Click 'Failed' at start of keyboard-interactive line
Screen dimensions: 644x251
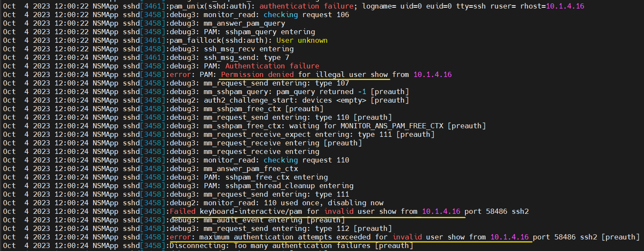coord(182,211)
